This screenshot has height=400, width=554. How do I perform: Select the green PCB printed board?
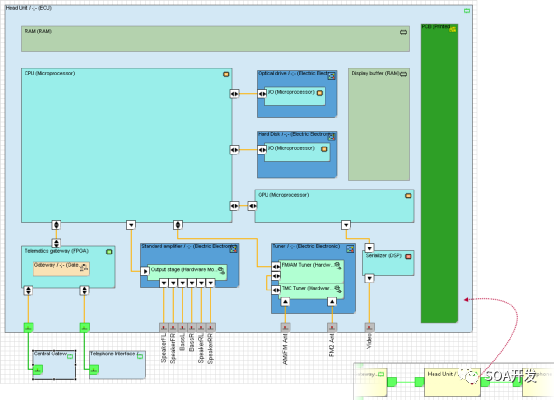pyautogui.click(x=439, y=173)
